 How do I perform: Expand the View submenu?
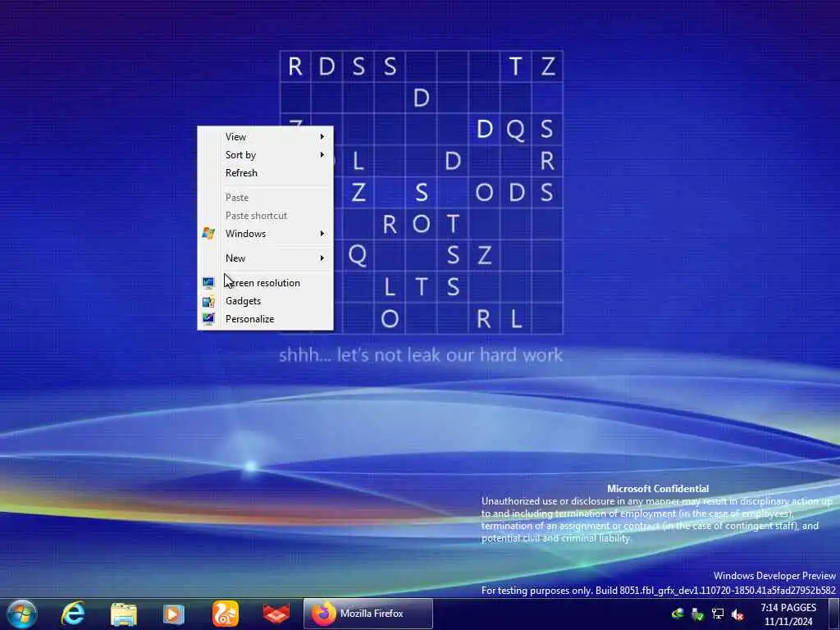pyautogui.click(x=266, y=137)
